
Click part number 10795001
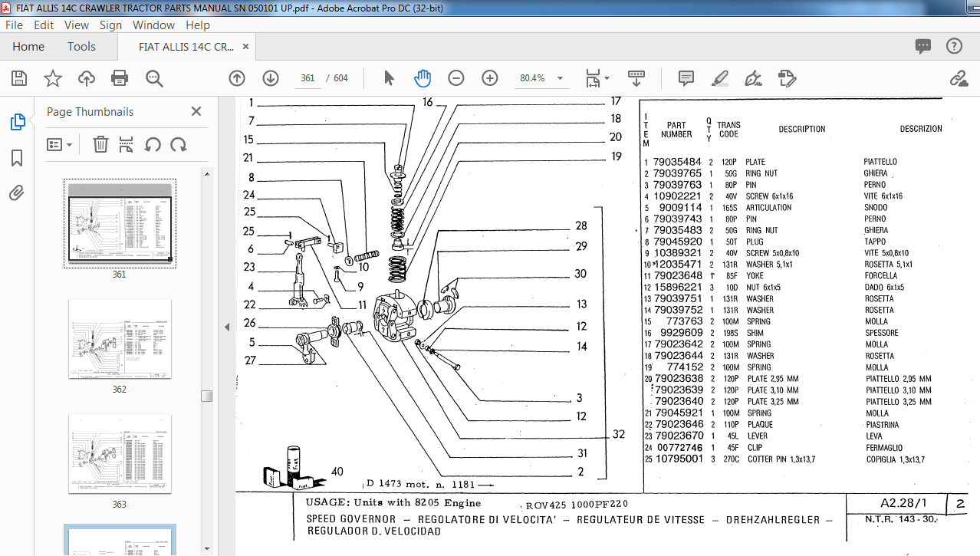point(679,459)
